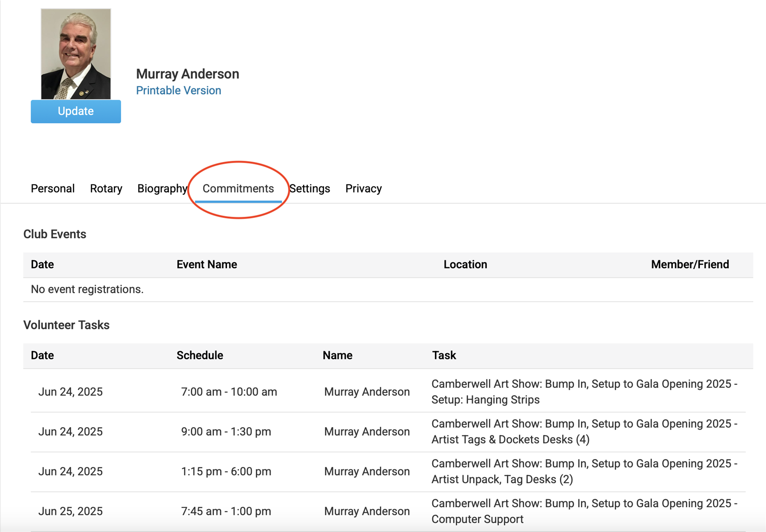The width and height of the screenshot is (766, 532).
Task: Switch to the Personal tab
Action: click(53, 188)
